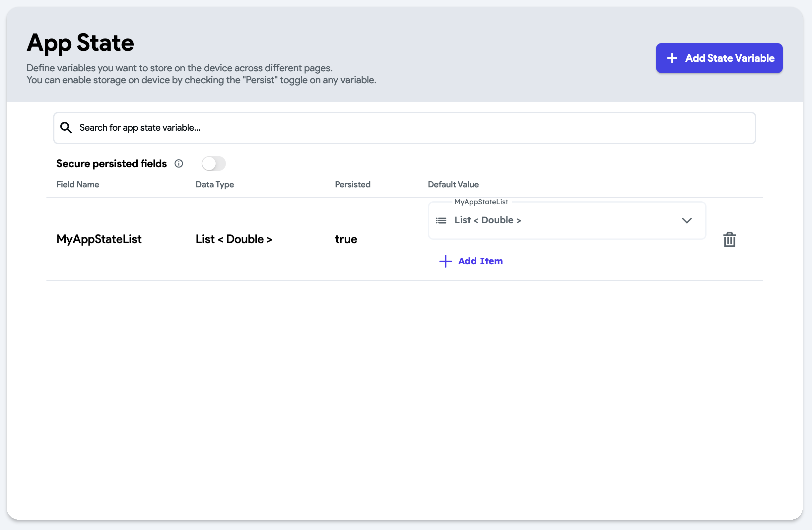Open the MyAppStateList default value dropdown
812x530 pixels.
pyautogui.click(x=566, y=221)
